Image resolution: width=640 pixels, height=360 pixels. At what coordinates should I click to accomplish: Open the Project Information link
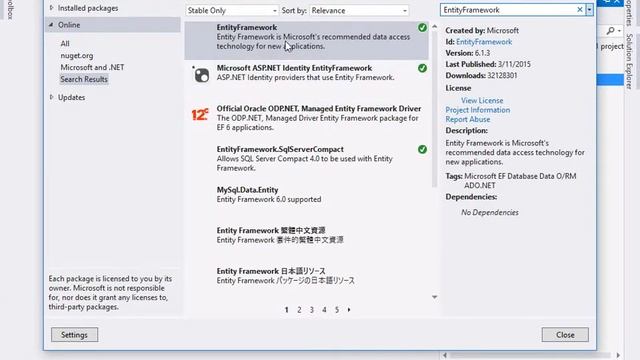478,110
